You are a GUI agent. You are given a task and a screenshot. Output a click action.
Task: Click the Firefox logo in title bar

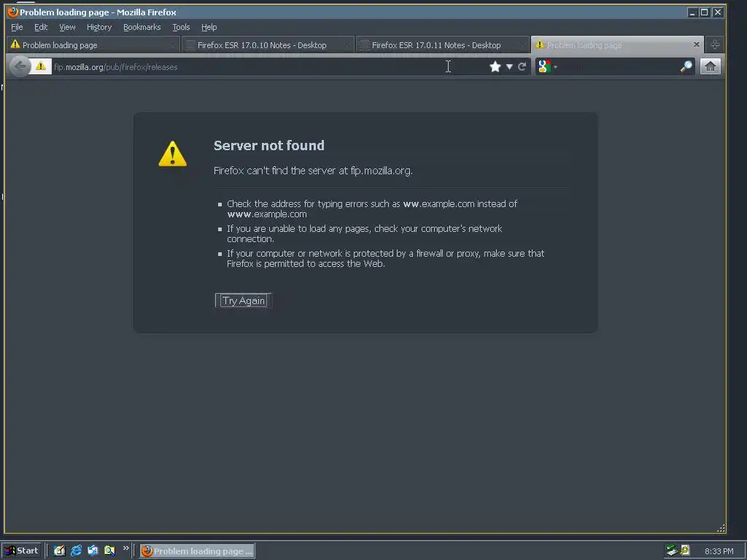pos(13,12)
